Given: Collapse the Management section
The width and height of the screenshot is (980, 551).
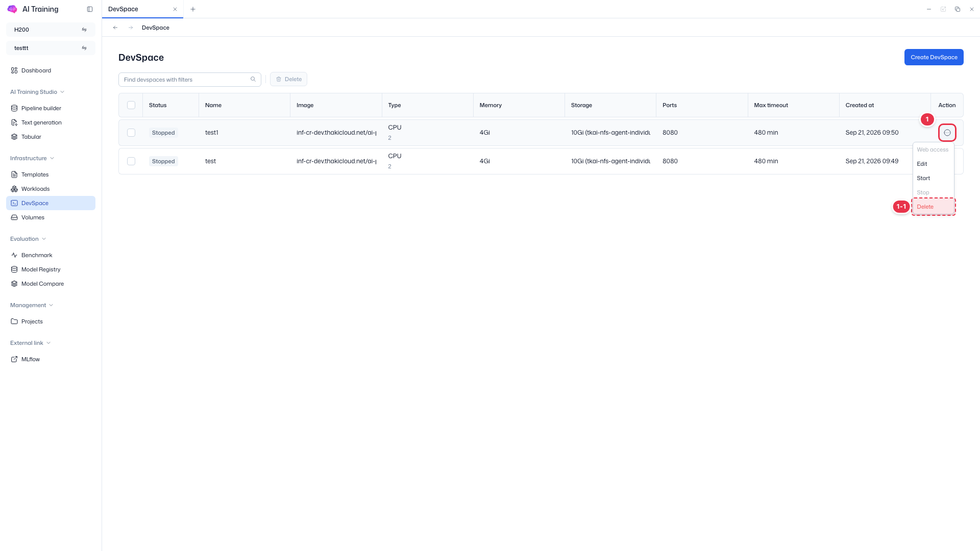Looking at the screenshot, I should point(32,305).
